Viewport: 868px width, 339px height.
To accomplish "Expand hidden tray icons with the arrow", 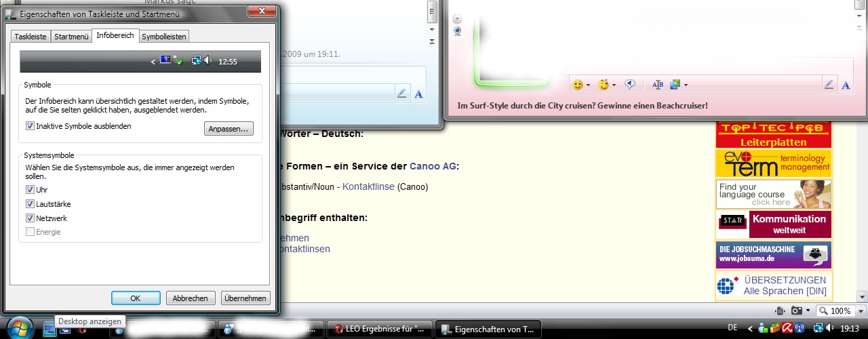I will click(750, 328).
